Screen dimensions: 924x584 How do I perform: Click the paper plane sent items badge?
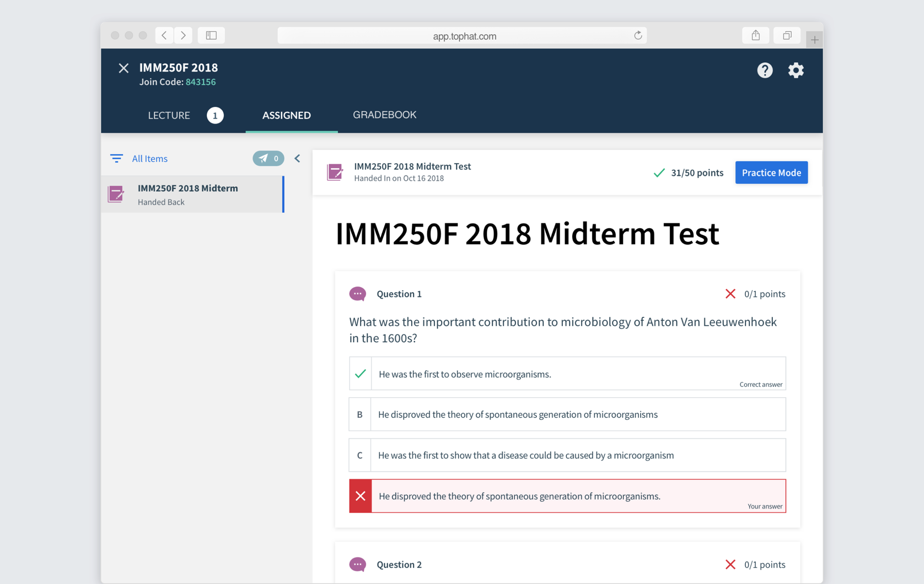click(x=268, y=159)
